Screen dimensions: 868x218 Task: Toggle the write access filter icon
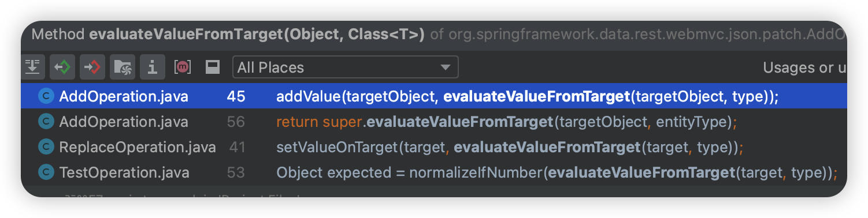pos(92,67)
